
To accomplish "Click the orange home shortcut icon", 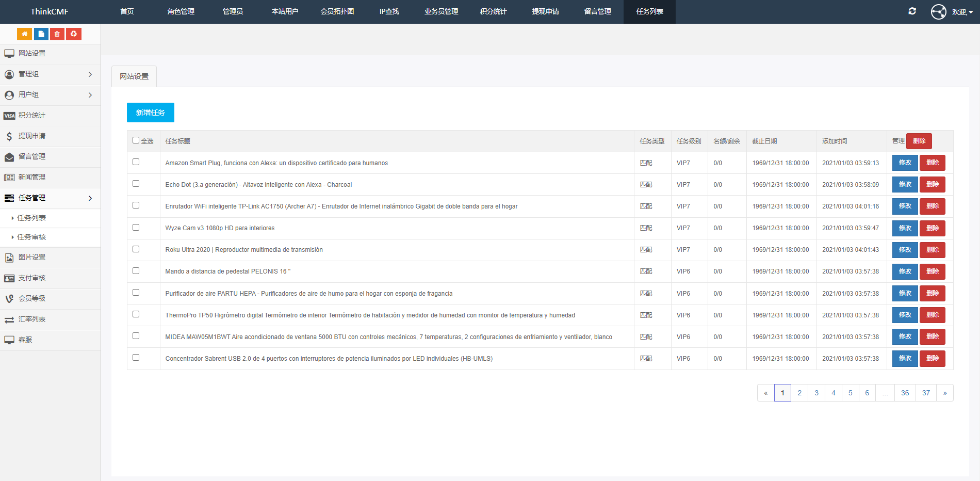I will click(x=24, y=34).
